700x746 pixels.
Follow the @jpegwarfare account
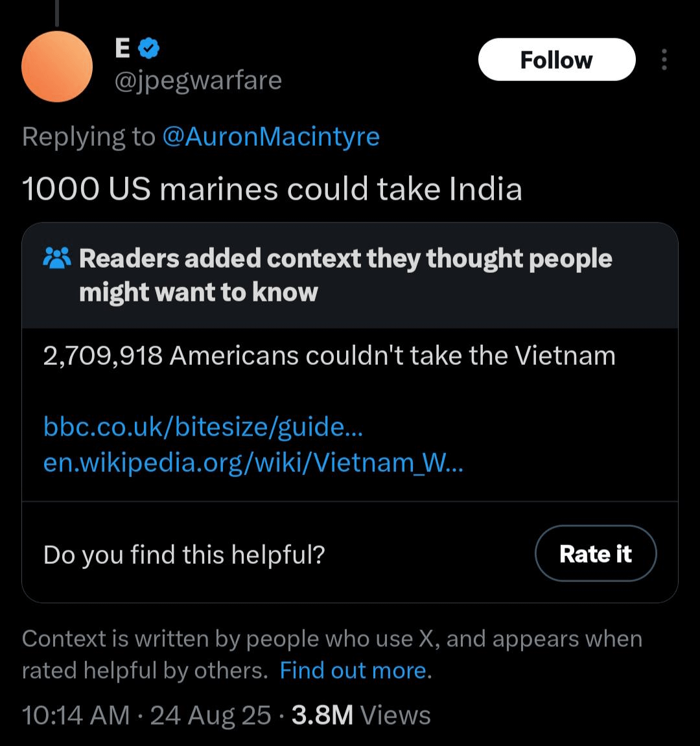point(557,60)
